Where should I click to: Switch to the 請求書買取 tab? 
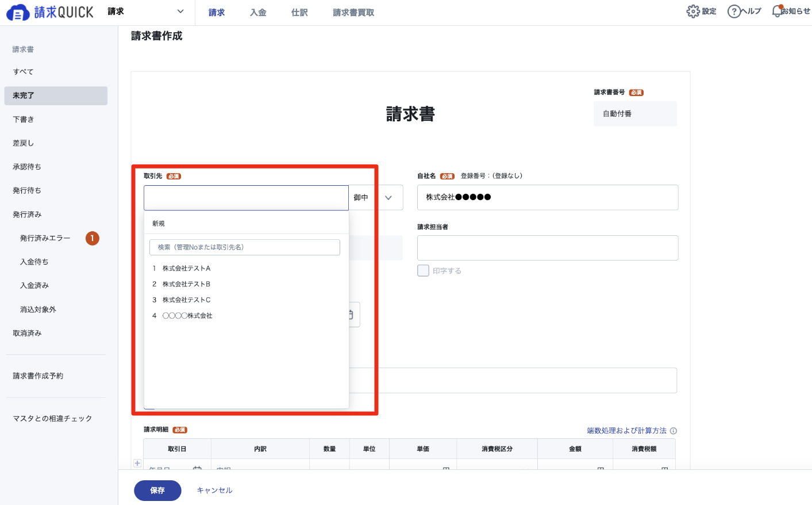click(353, 12)
